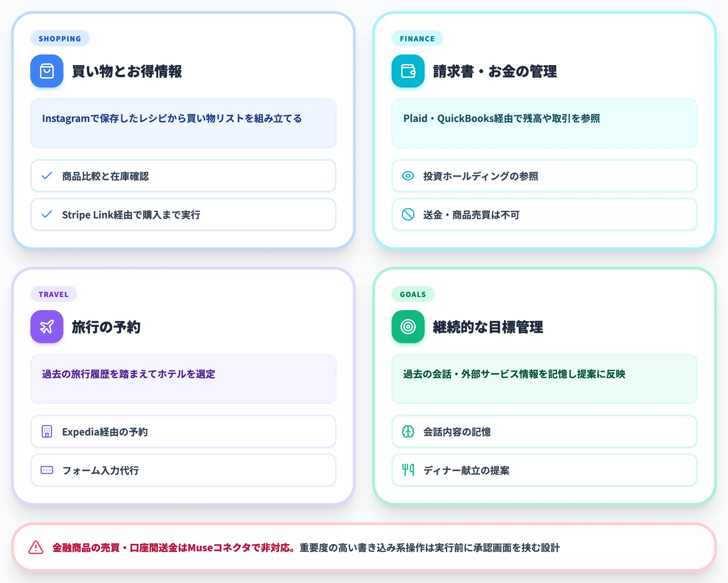Click the Plaid・QuickBooks経由 description box
The width and height of the screenshot is (728, 583).
click(545, 123)
